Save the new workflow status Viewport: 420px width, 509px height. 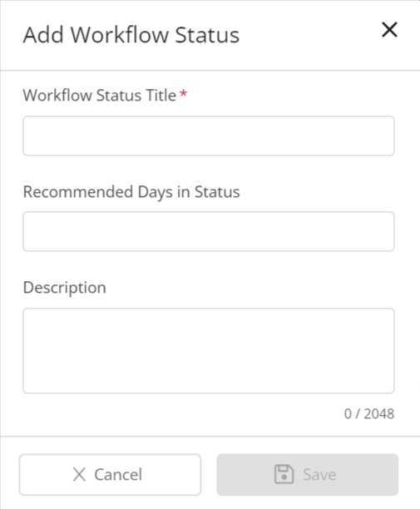308,475
